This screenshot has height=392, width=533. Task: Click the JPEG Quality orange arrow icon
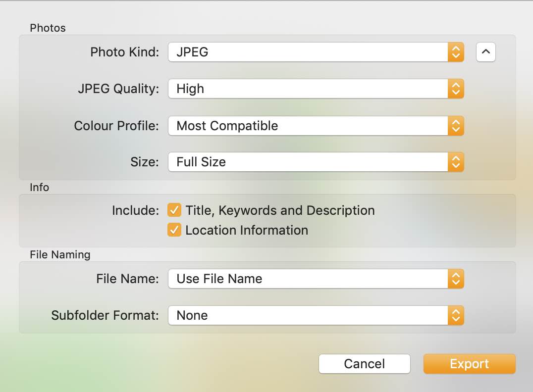(x=456, y=89)
